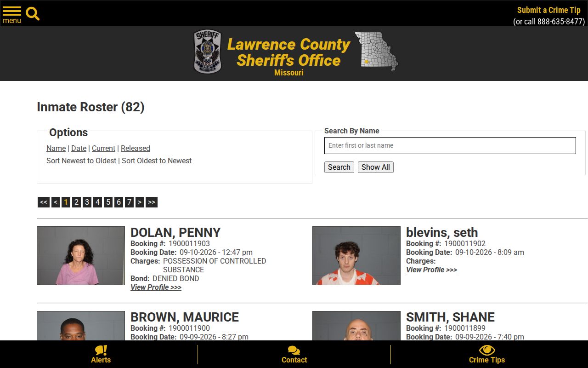View Profile for blevins, seth
The height and width of the screenshot is (368, 588).
(431, 270)
